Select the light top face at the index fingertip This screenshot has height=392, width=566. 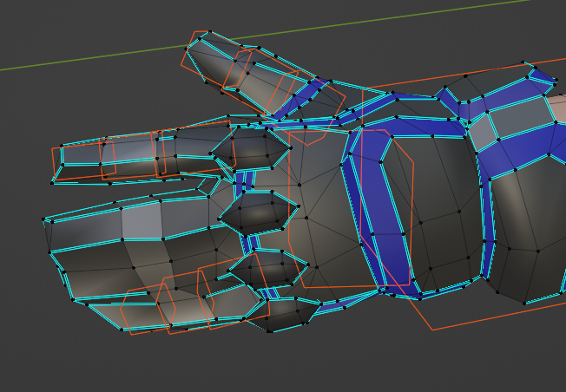click(82, 154)
